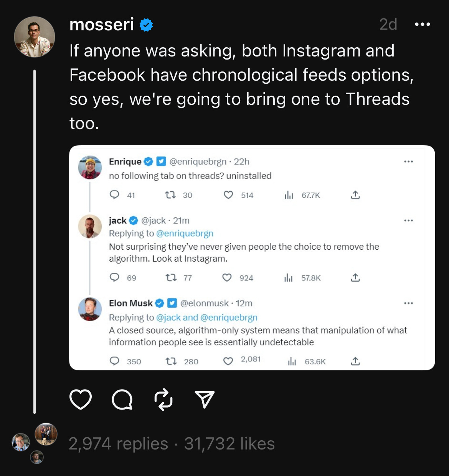Open replies using the comment bubble icon
This screenshot has width=449, height=476.
122,400
